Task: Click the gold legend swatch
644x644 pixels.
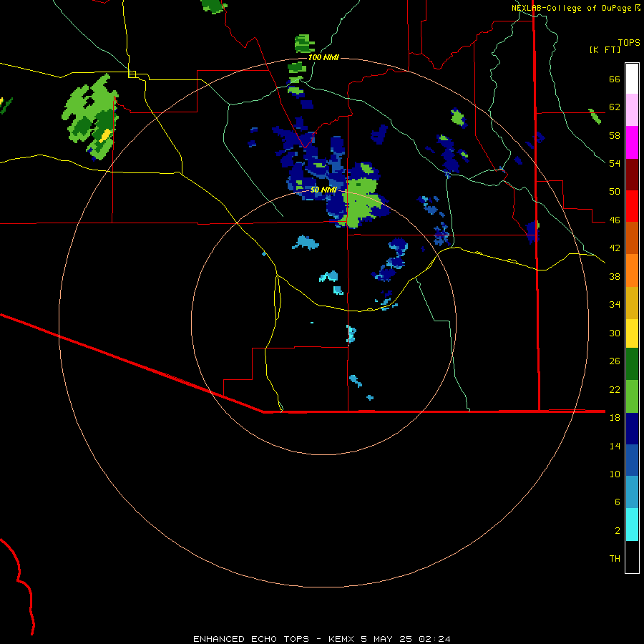Action: click(632, 303)
